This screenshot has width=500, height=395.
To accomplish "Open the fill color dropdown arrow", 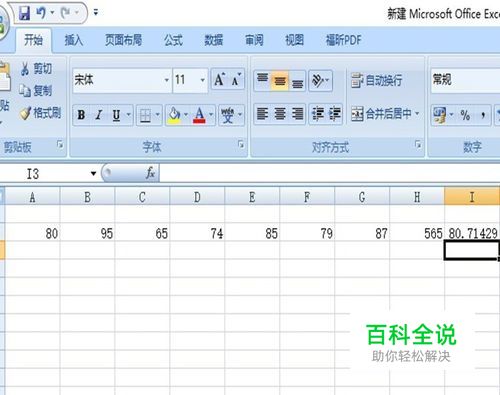I will [x=186, y=115].
